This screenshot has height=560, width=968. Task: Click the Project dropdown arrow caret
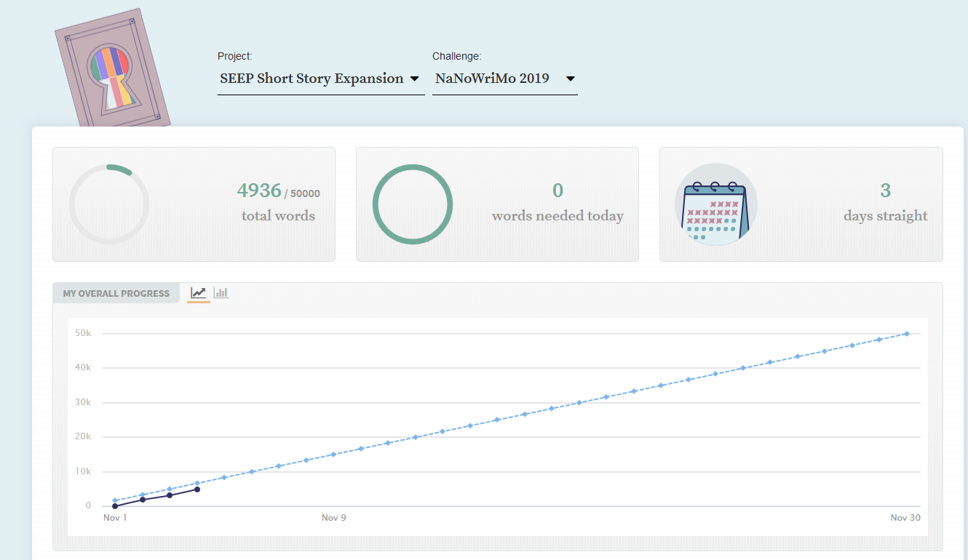pos(414,79)
